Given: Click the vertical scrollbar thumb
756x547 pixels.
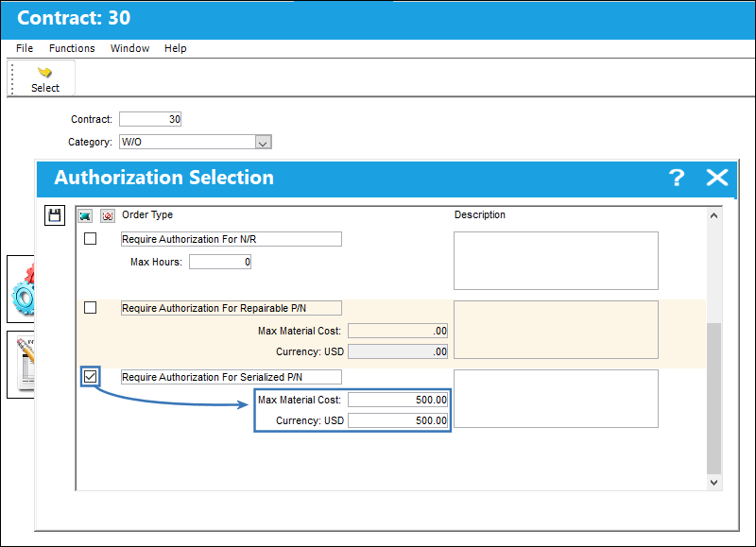Looking at the screenshot, I should tap(714, 399).
